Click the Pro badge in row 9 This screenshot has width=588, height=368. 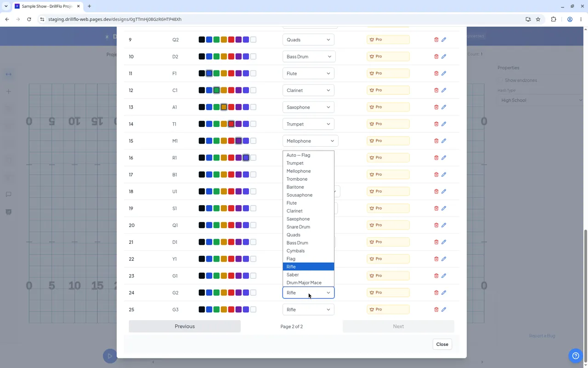pyautogui.click(x=388, y=40)
